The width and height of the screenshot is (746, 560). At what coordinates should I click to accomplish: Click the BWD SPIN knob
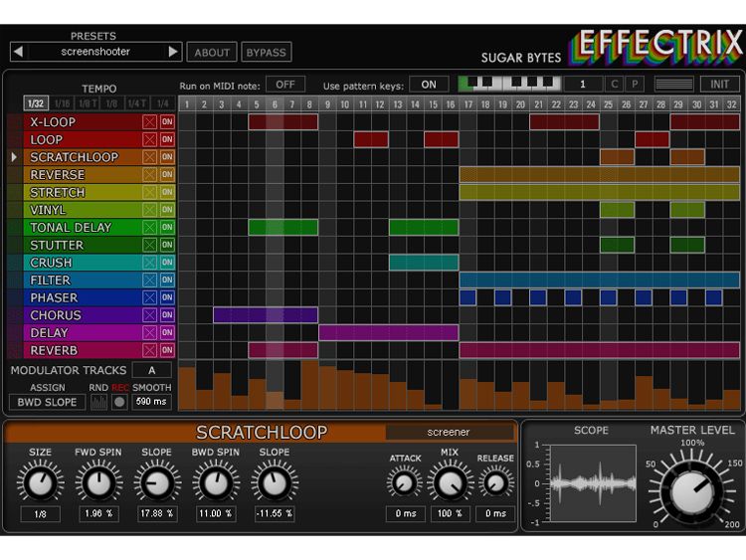(x=216, y=483)
